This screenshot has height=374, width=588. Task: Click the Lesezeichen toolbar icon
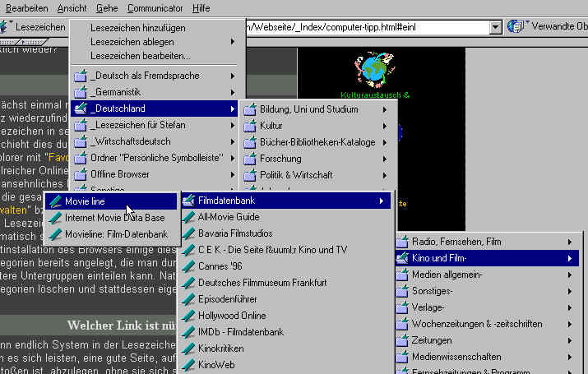7,26
